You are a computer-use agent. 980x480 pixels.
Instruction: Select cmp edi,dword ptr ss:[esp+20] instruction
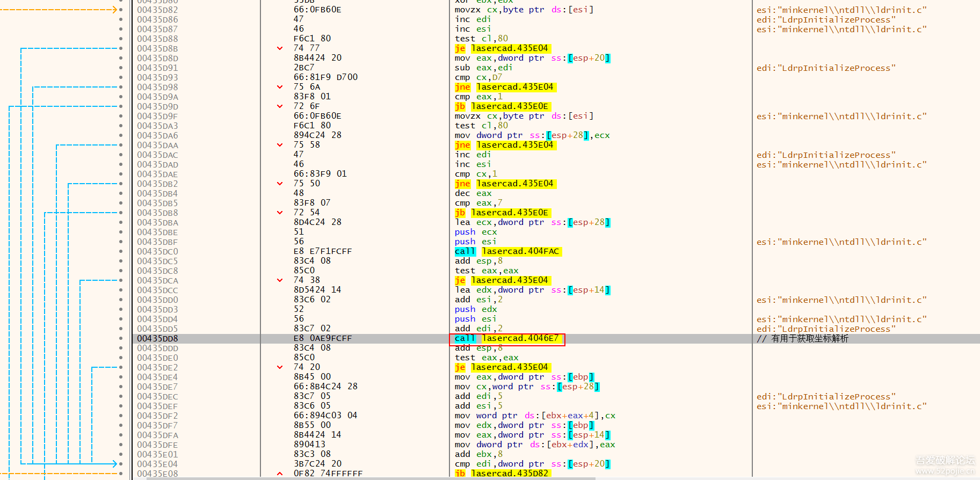pos(532,464)
